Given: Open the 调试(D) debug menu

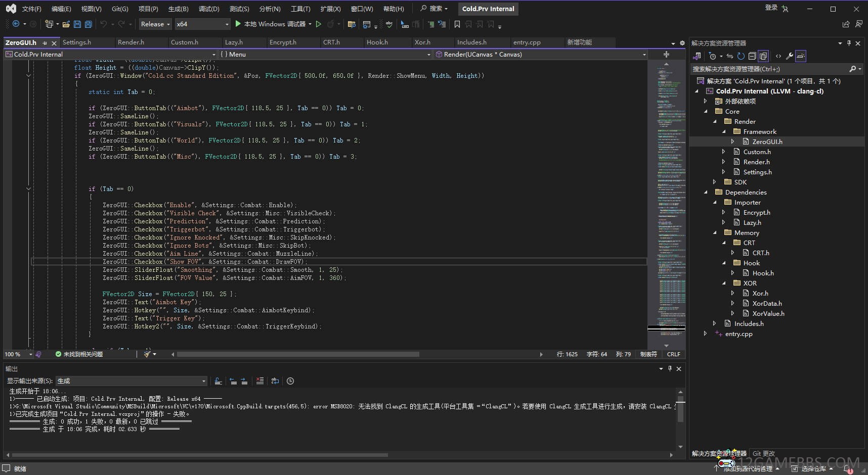Looking at the screenshot, I should click(209, 9).
